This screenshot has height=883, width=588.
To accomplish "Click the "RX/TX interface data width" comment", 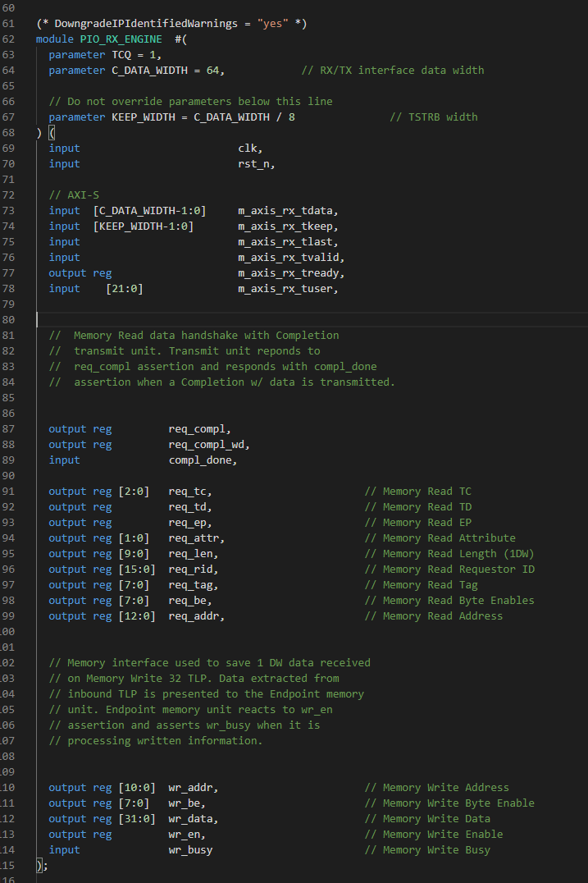I will pos(403,71).
